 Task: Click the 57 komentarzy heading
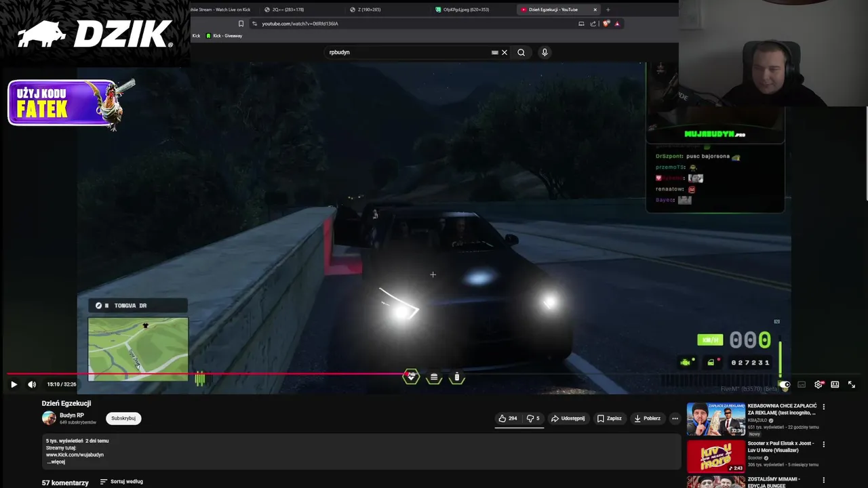click(x=65, y=483)
